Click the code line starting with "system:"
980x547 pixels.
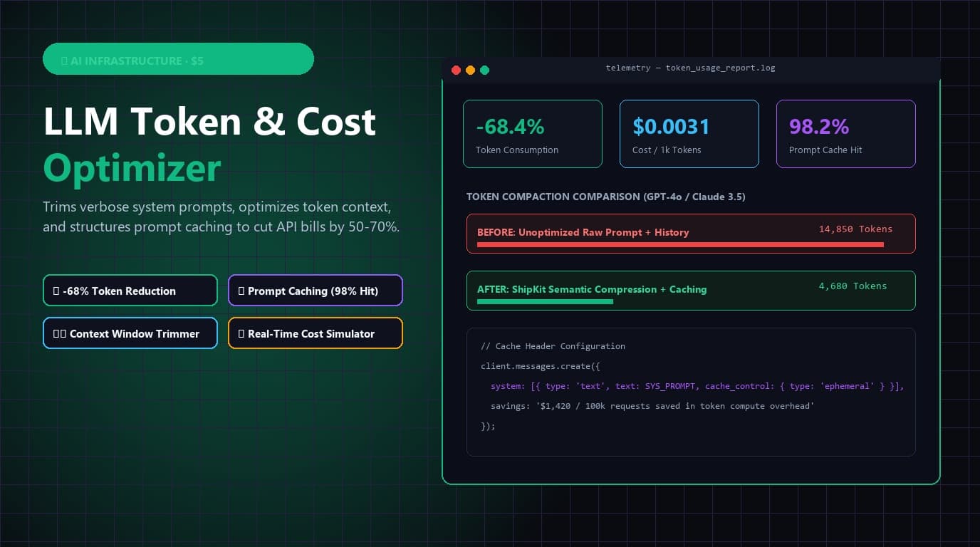pyautogui.click(x=697, y=386)
